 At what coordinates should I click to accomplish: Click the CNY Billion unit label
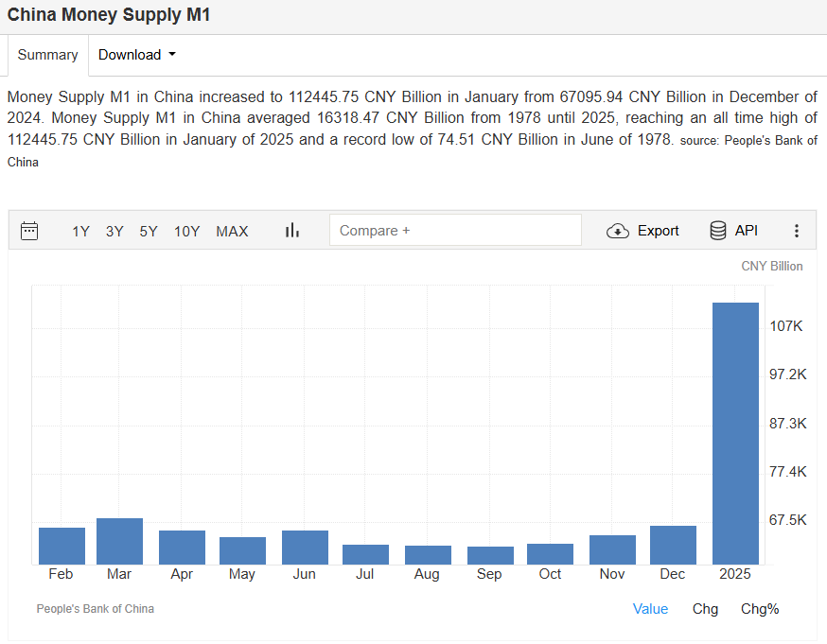click(x=771, y=266)
